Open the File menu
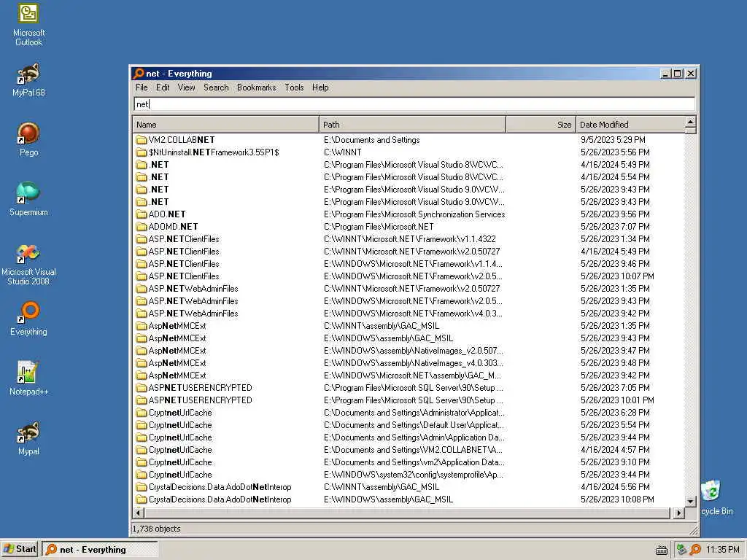This screenshot has height=560, width=747. [x=142, y=87]
